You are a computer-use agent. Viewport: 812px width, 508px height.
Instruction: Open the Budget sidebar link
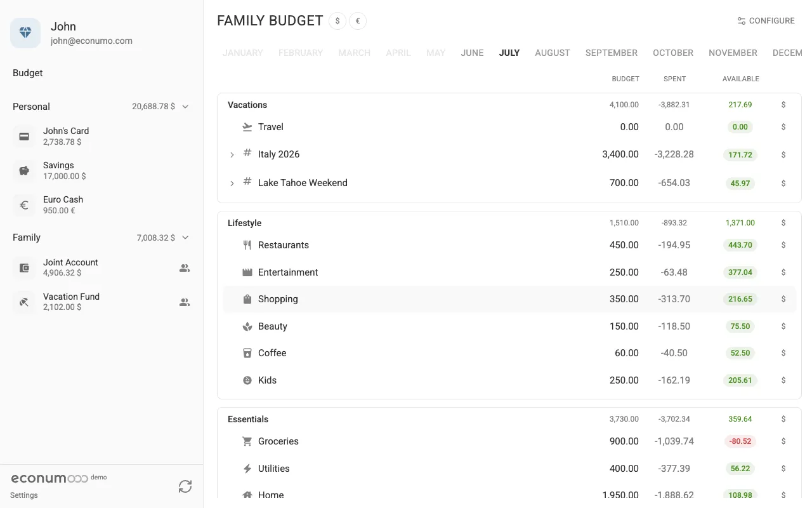(28, 73)
